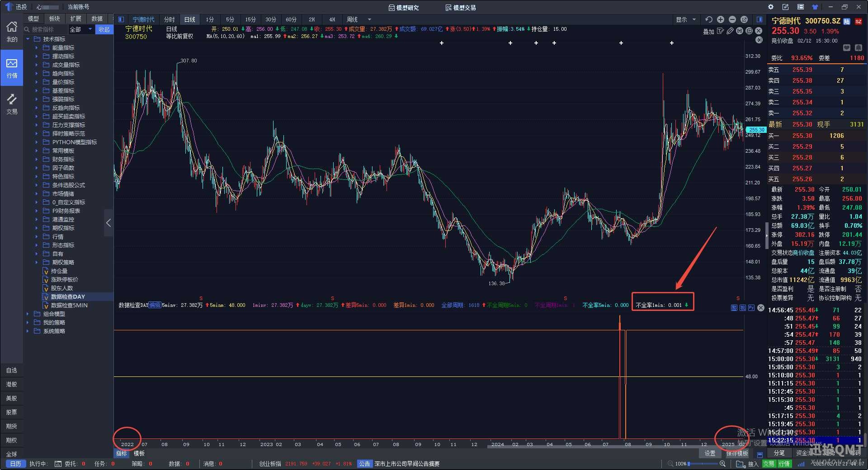Zoom out chart with minus icon
This screenshot has height=470, width=868.
point(732,19)
